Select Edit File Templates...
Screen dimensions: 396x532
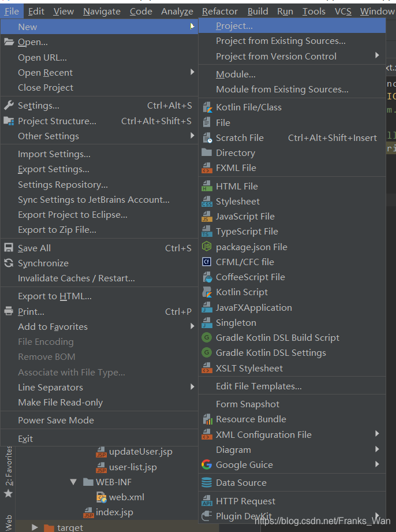coord(292,386)
